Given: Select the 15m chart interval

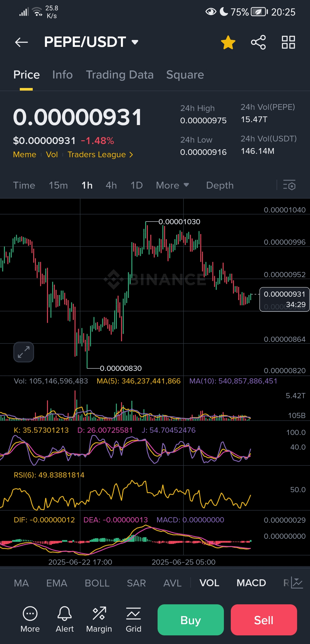Looking at the screenshot, I should (x=58, y=185).
